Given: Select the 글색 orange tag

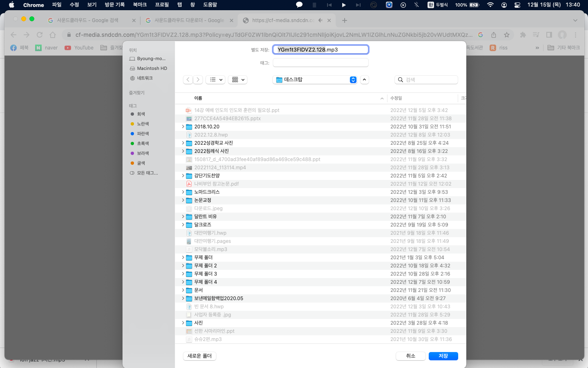Looking at the screenshot, I should pos(138,163).
